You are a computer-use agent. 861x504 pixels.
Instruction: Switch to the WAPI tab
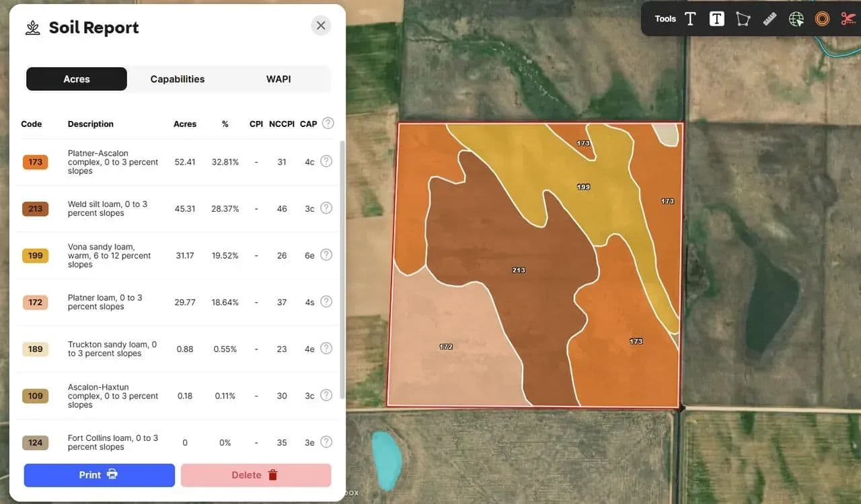[278, 79]
